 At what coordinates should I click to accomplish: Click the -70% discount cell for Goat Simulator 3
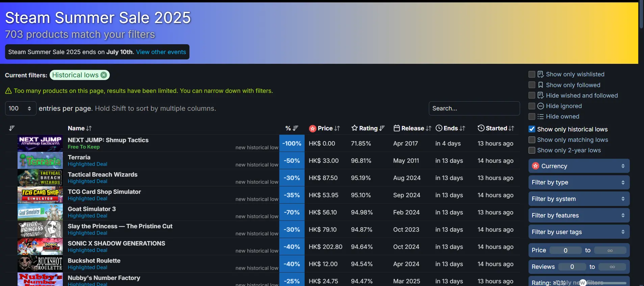pyautogui.click(x=292, y=212)
